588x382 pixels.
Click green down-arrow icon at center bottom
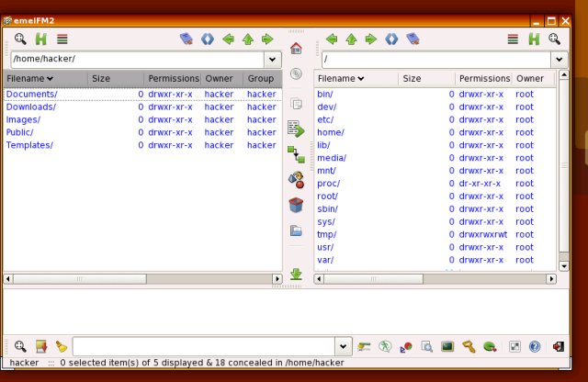pyautogui.click(x=296, y=274)
